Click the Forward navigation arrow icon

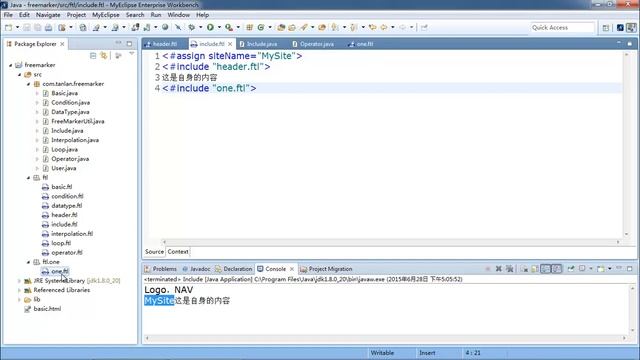[402, 27]
